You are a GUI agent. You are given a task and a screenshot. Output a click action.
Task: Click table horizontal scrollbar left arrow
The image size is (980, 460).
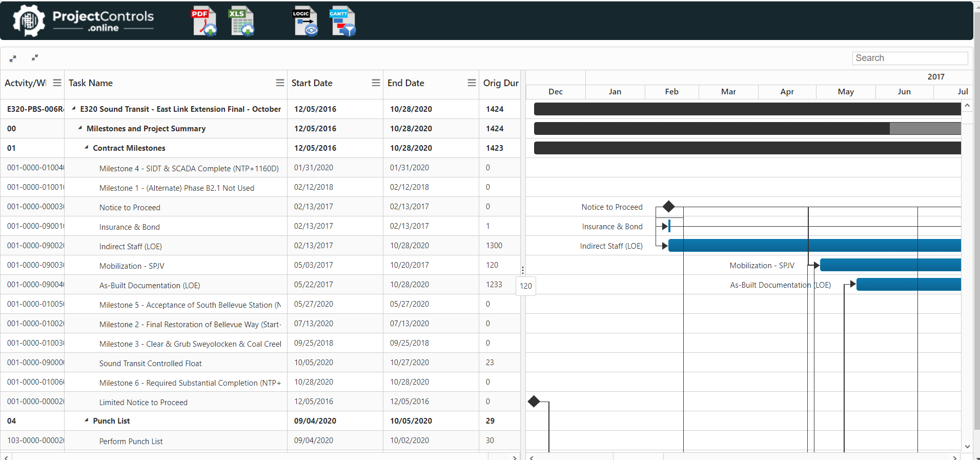point(6,457)
